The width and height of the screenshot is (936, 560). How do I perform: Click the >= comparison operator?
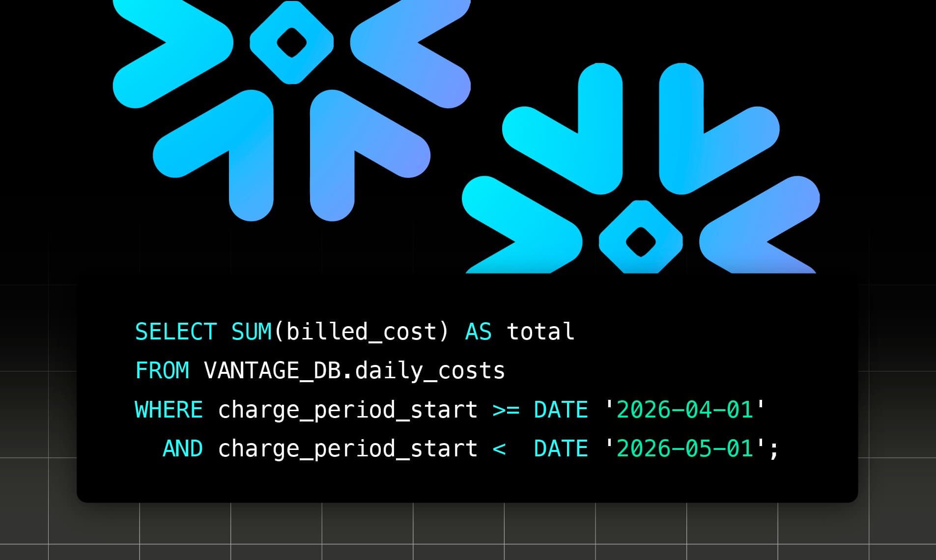click(506, 410)
